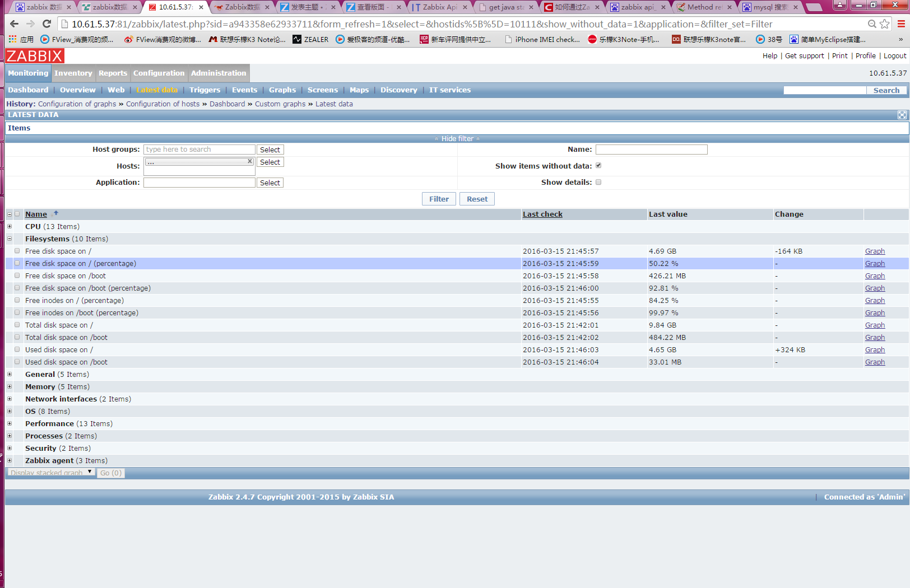Viewport: 910px width, 588px height.
Task: Expand the Zabbix agent group
Action: click(10, 460)
